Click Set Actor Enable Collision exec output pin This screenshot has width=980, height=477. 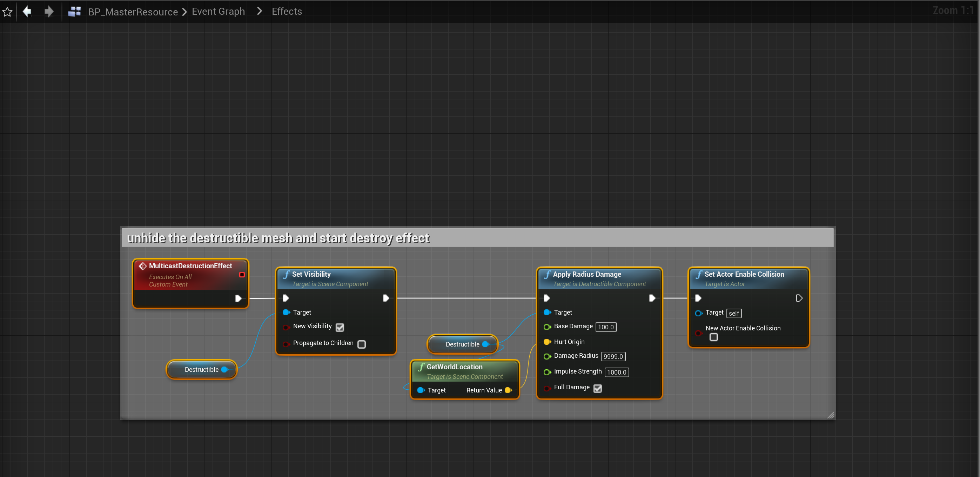tap(799, 298)
